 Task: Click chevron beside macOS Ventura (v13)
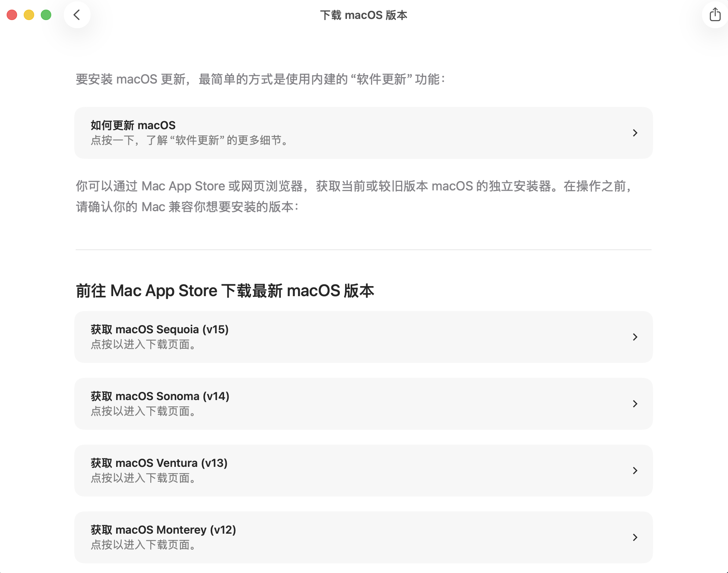tap(635, 471)
